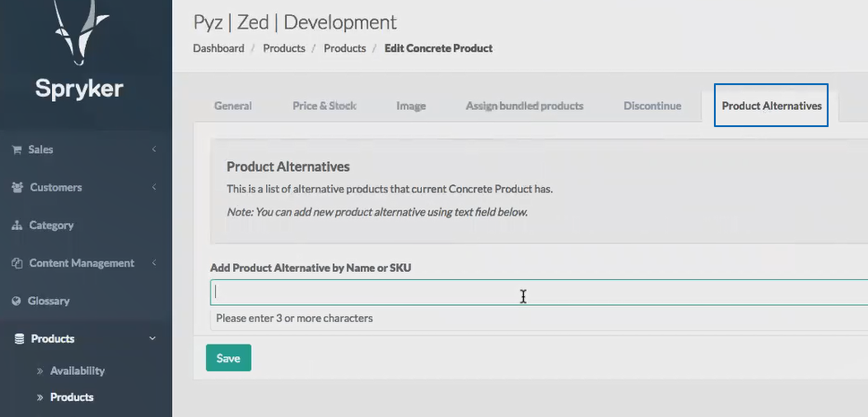Expand the Content Management chevron

tap(153, 263)
